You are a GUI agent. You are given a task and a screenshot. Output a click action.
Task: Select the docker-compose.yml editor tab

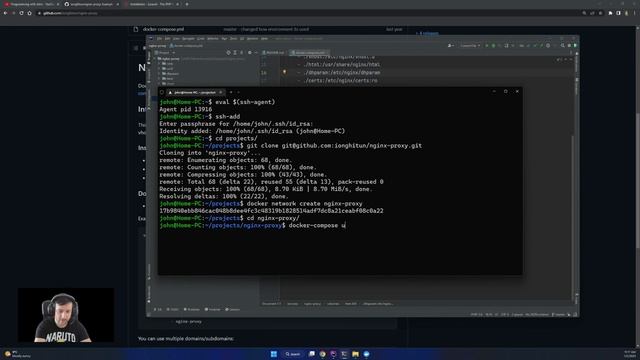[x=309, y=53]
